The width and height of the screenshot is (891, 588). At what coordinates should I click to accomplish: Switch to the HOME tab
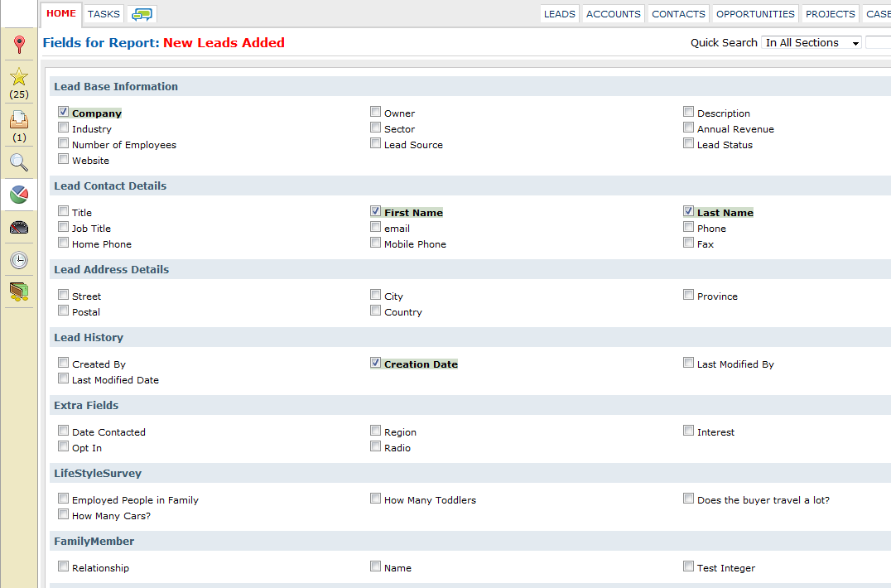click(x=61, y=13)
